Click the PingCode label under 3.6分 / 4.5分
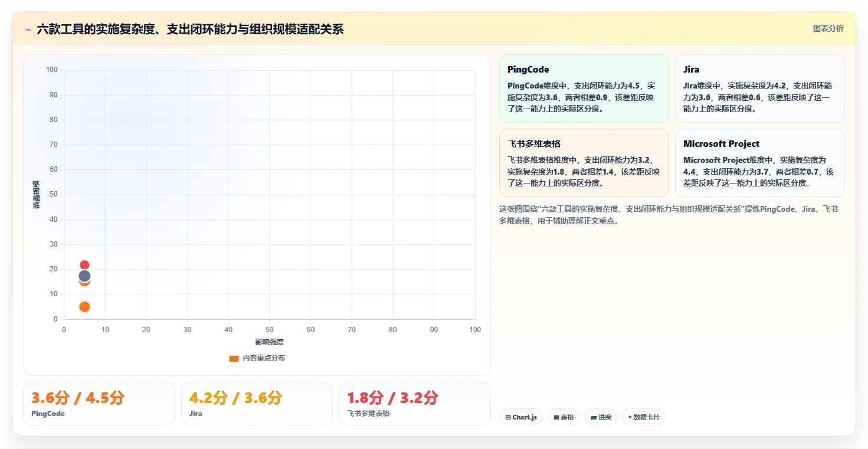Image resolution: width=868 pixels, height=449 pixels. (x=48, y=414)
